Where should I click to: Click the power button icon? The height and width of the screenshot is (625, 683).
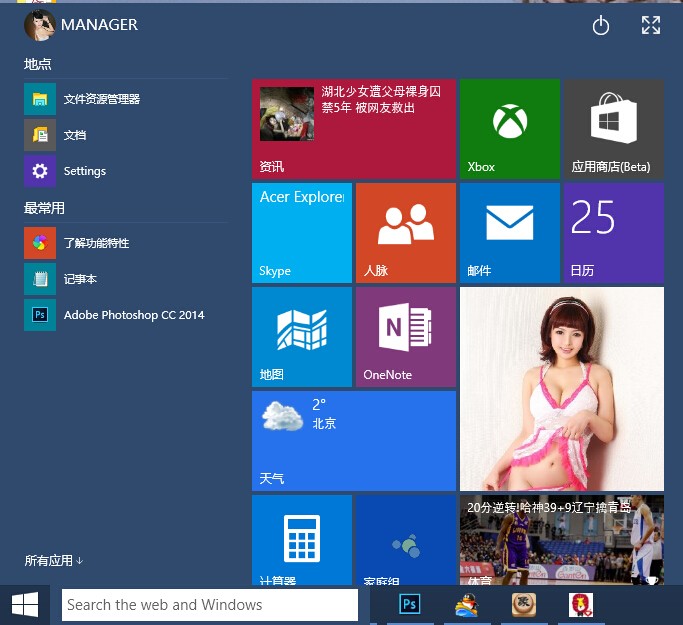click(x=601, y=26)
